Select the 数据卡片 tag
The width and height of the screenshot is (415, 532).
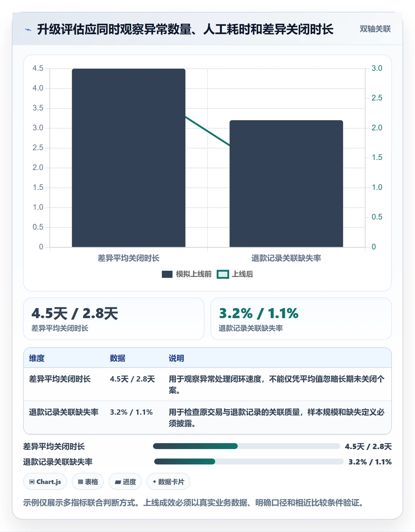point(168,482)
